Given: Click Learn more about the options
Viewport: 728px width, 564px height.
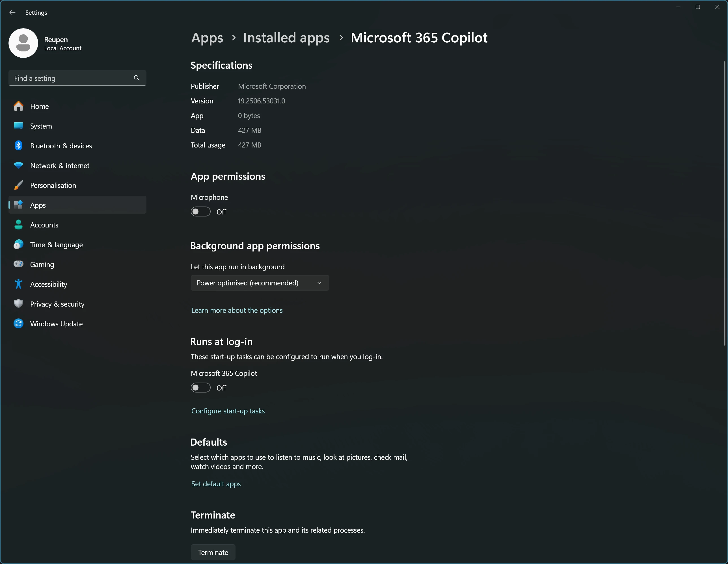Looking at the screenshot, I should point(237,310).
